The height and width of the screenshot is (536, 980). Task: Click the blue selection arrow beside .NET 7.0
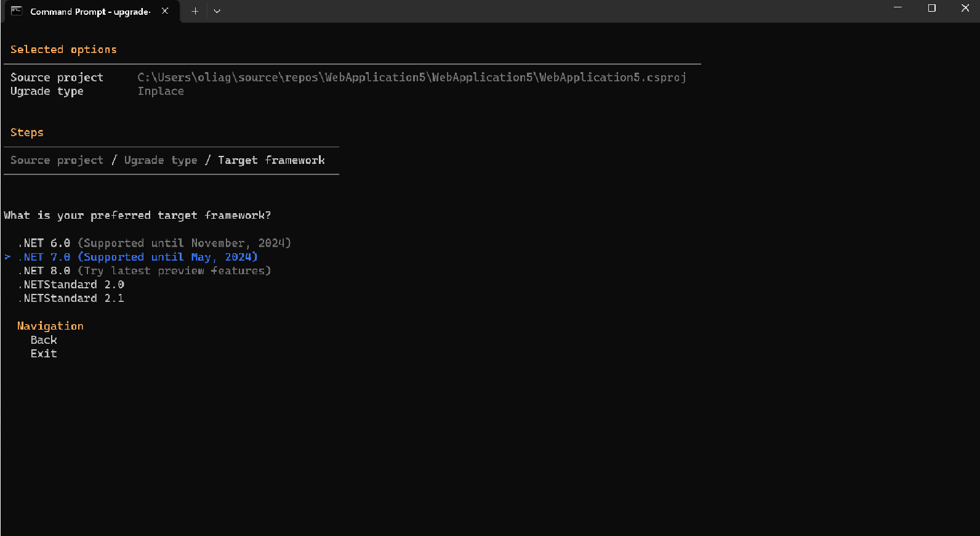[7, 257]
